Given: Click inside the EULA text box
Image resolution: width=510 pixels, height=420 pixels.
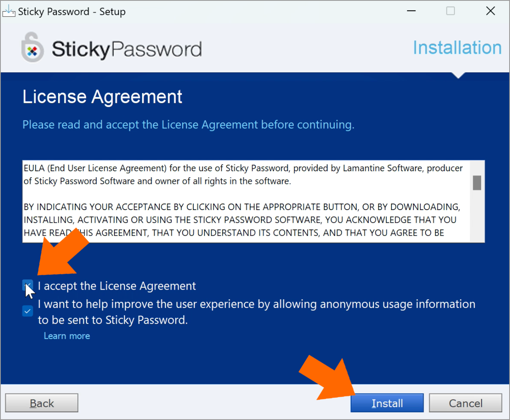Looking at the screenshot, I should point(246,201).
